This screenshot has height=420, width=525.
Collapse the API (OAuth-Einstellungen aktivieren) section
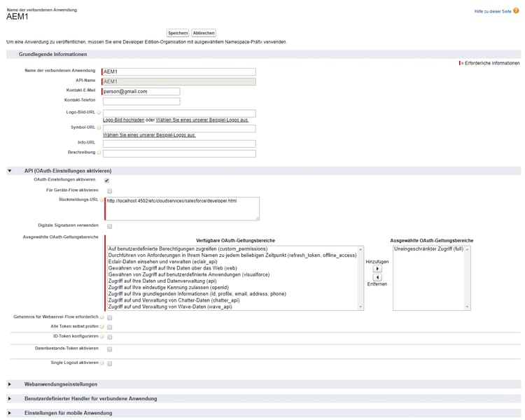click(10, 171)
